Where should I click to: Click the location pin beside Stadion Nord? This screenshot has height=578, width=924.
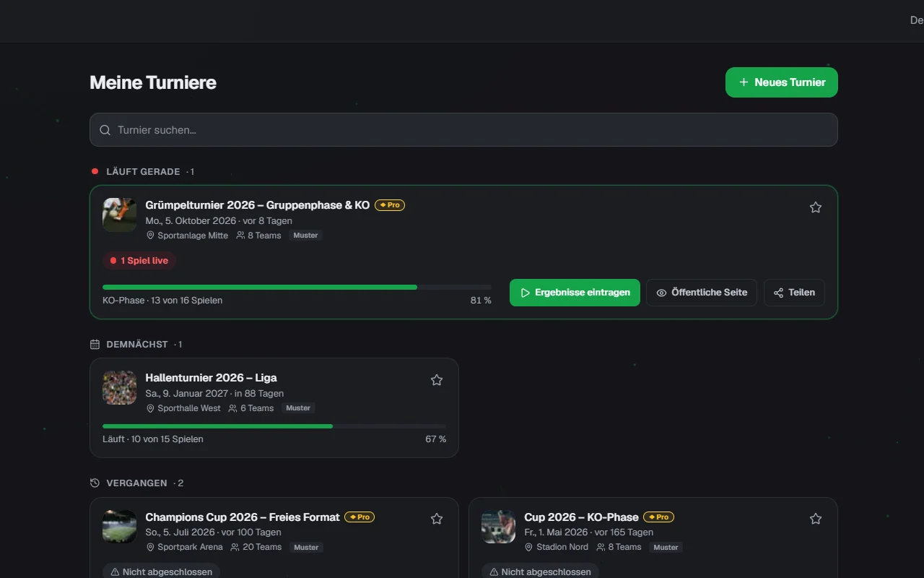pyautogui.click(x=529, y=548)
